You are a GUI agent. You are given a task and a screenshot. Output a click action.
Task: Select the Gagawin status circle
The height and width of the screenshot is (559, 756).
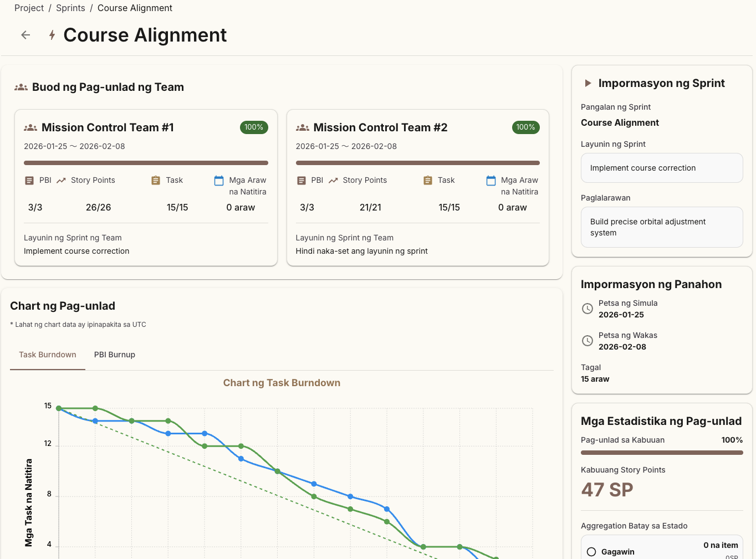click(x=591, y=552)
